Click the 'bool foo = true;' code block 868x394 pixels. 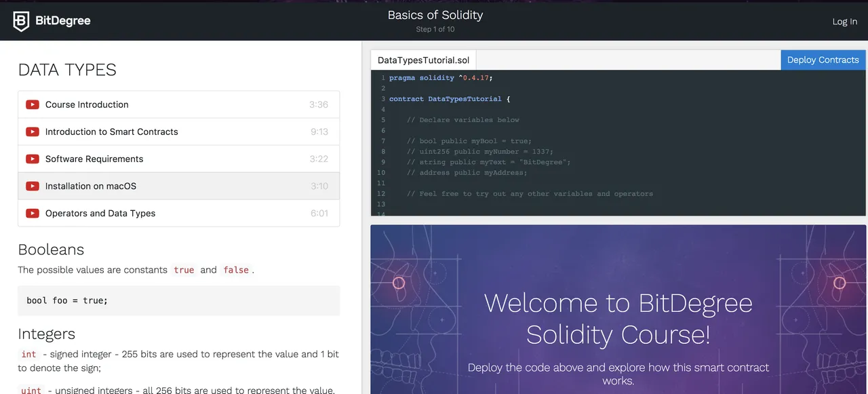coord(178,300)
